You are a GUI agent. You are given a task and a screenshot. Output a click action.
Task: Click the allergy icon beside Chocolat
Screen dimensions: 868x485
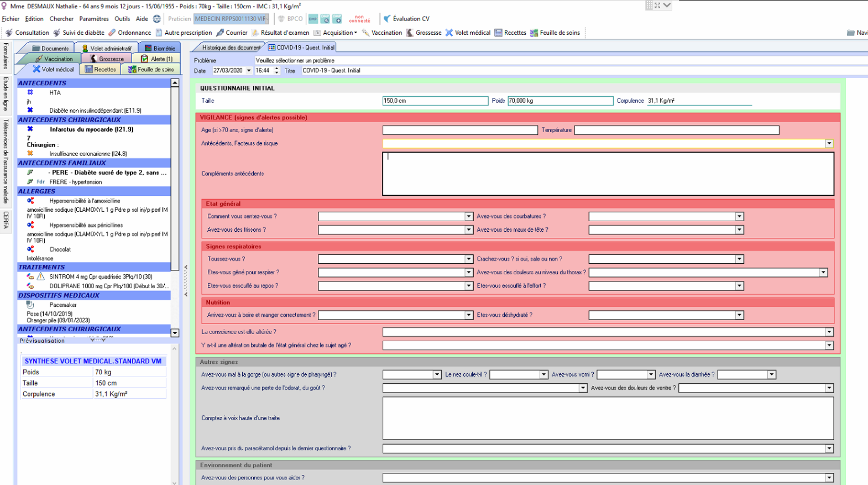click(x=30, y=249)
